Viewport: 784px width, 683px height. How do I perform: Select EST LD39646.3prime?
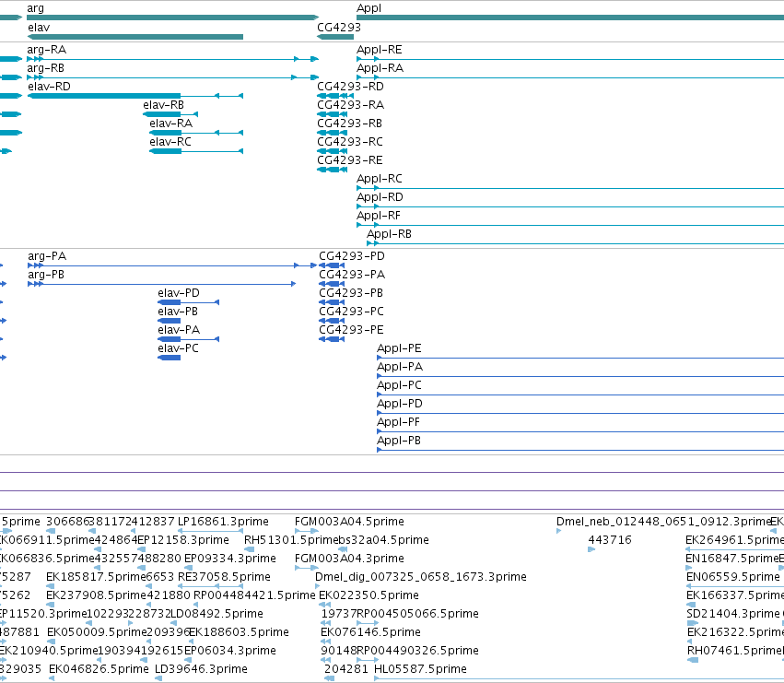tap(201, 669)
